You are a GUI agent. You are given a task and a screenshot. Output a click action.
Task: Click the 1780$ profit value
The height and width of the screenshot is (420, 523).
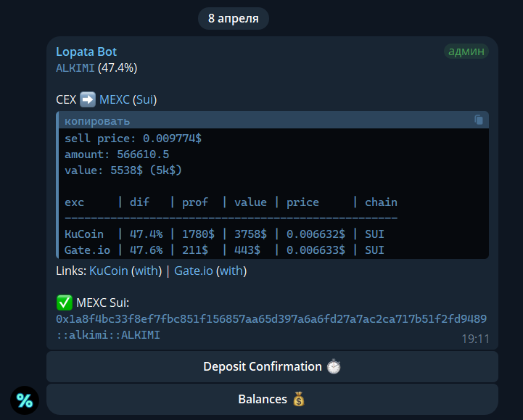[198, 234]
